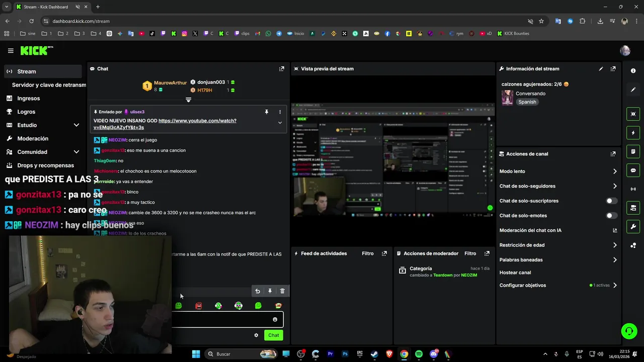
Task: Click the three circles icon in right sidebar
Action: [633, 245]
